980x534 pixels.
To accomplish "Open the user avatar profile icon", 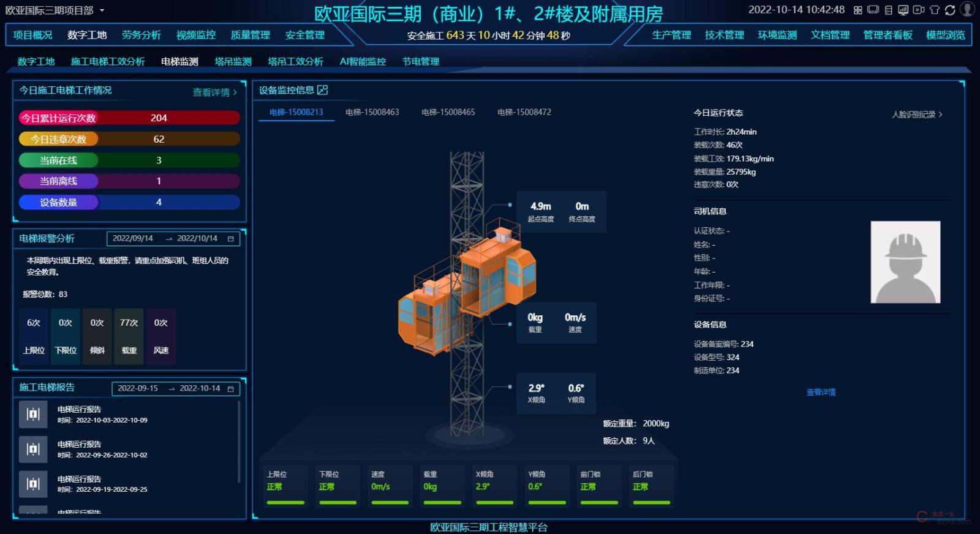I will click(x=967, y=9).
